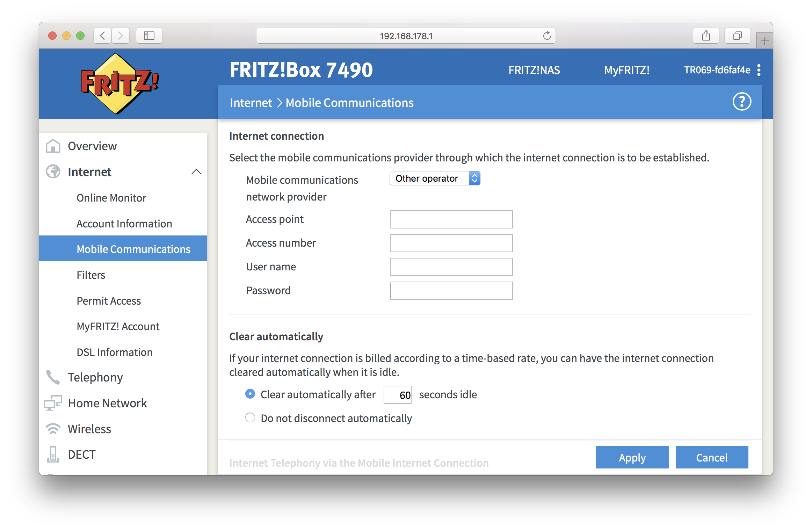This screenshot has width=812, height=531.
Task: Open the help question mark icon
Action: point(741,102)
